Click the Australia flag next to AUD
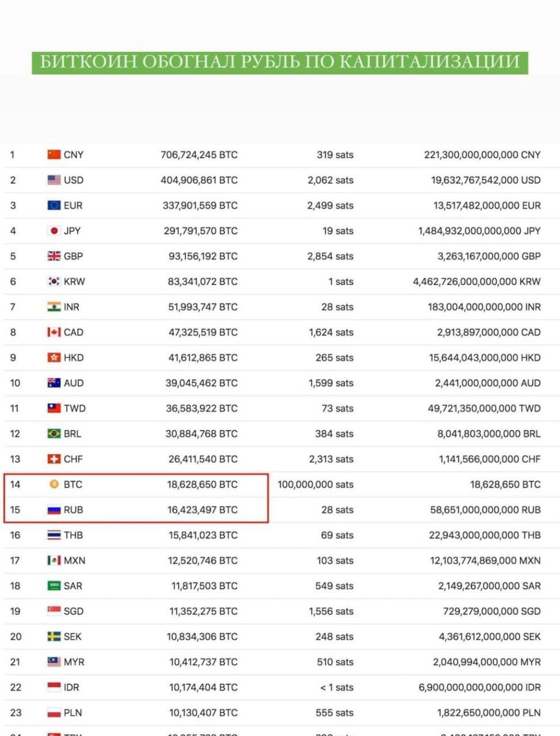Image resolution: width=560 pixels, height=736 pixels. pos(54,382)
